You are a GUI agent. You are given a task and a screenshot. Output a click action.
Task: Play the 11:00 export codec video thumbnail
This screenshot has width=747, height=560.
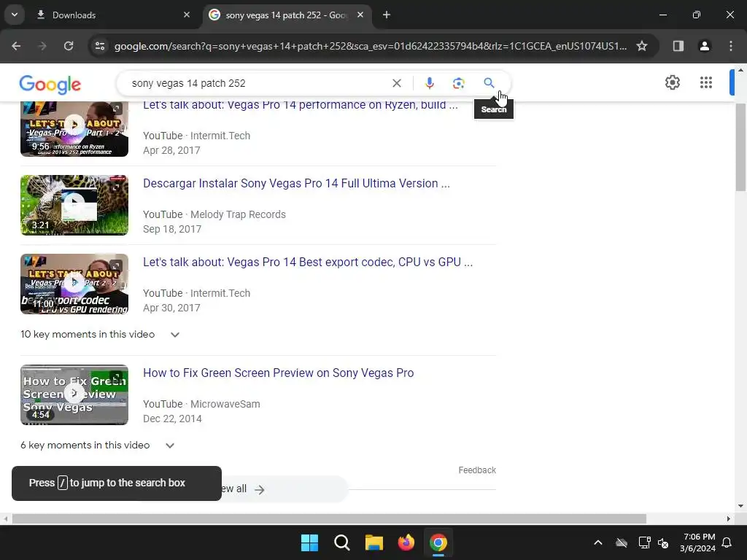point(74,284)
